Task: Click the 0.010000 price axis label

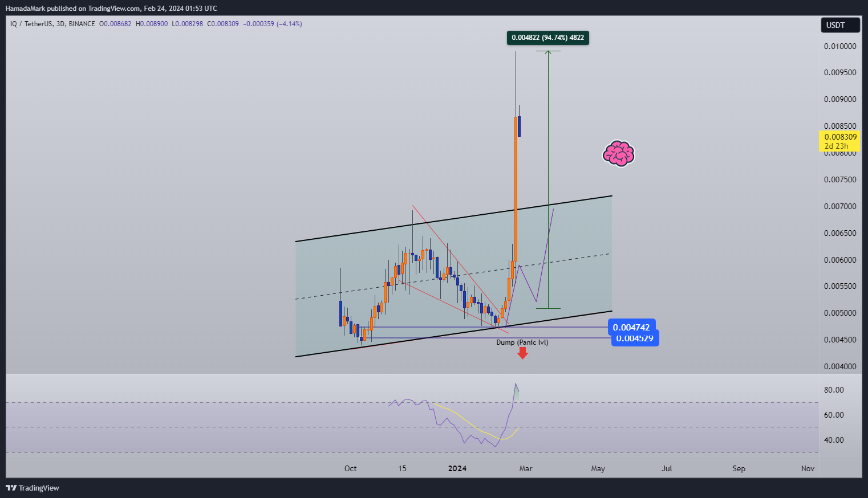Action: coord(840,46)
